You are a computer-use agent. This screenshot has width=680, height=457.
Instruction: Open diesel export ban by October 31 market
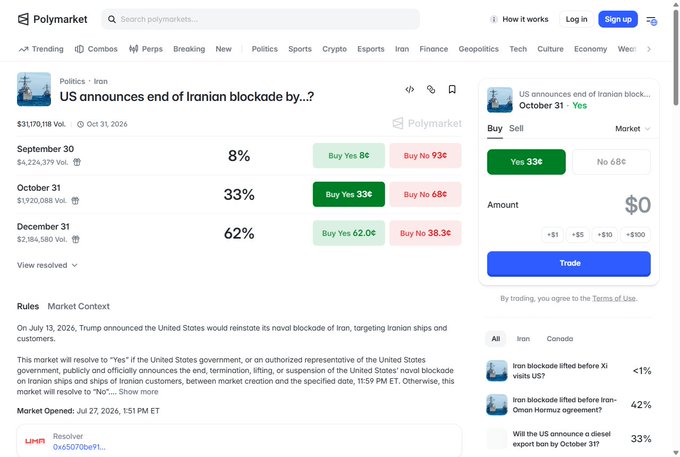point(569,439)
